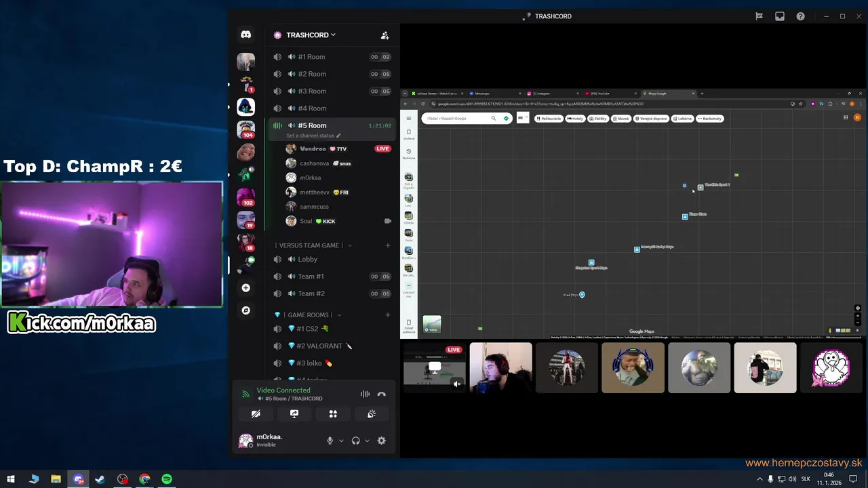This screenshot has width=868, height=488.
Task: Open the taskbar volume speaker icon
Action: click(793, 479)
